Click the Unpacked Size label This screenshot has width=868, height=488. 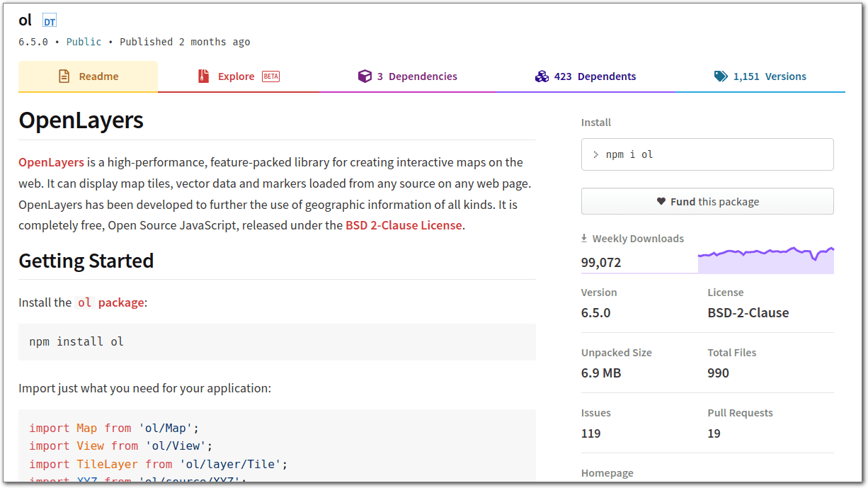616,353
